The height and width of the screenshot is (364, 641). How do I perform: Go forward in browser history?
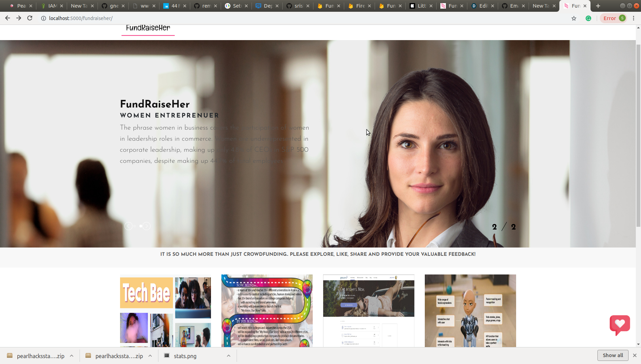pos(19,18)
